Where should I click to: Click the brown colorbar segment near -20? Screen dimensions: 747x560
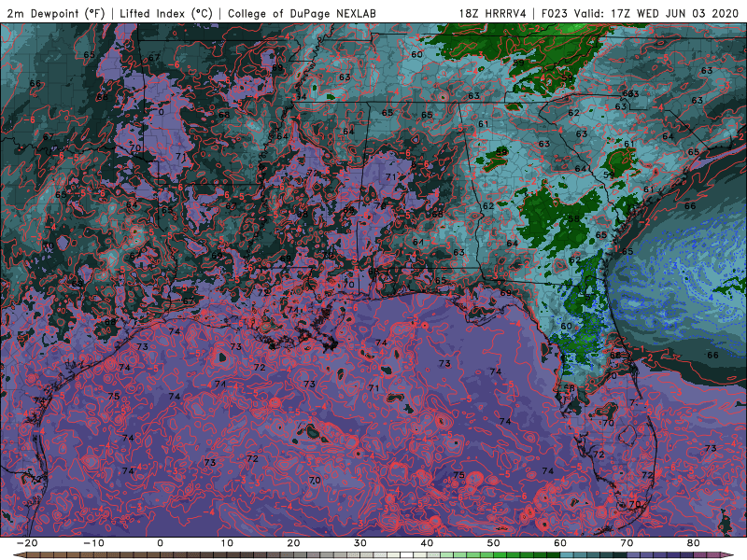34,555
